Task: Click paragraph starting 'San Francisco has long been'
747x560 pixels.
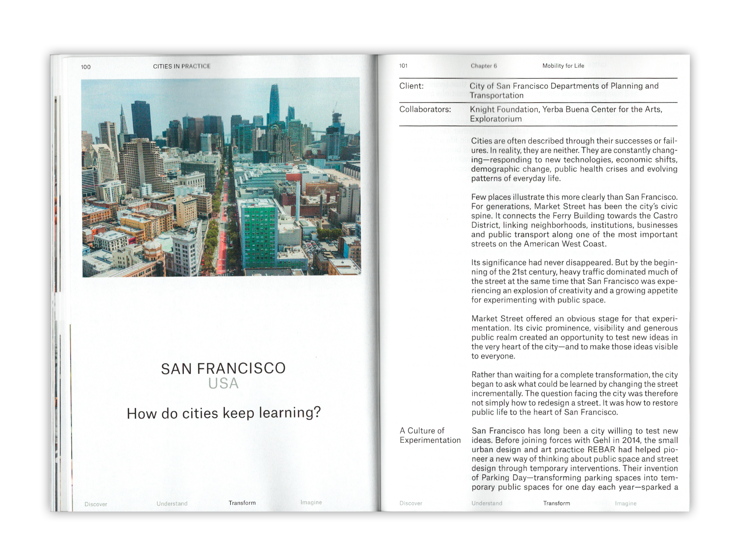Action: click(x=575, y=459)
